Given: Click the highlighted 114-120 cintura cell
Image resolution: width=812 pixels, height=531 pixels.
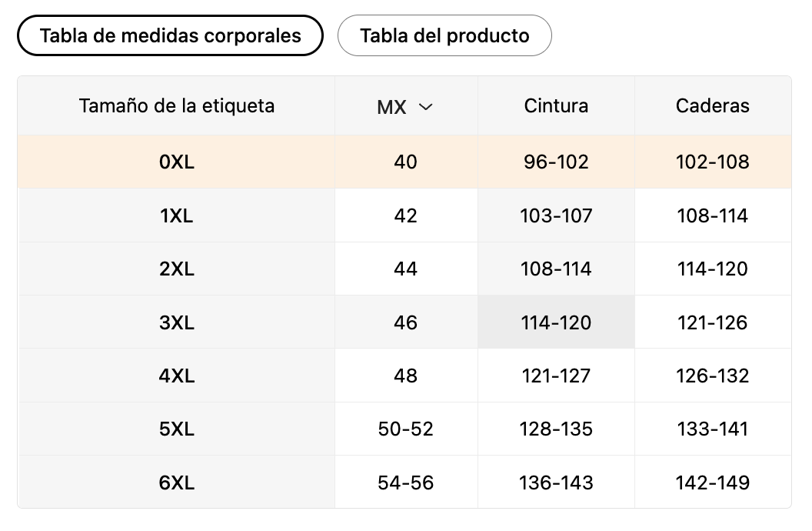Looking at the screenshot, I should pos(556,322).
